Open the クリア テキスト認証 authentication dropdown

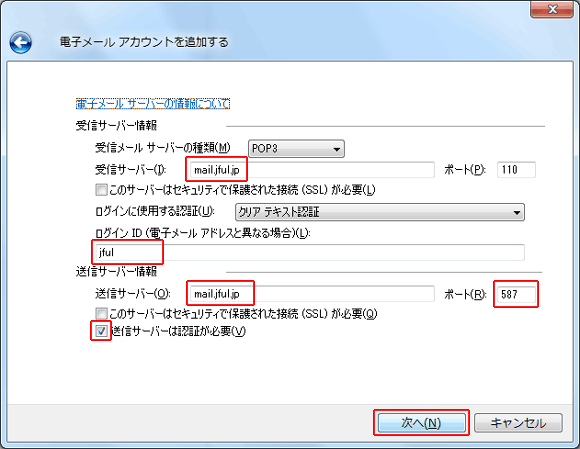coord(380,212)
